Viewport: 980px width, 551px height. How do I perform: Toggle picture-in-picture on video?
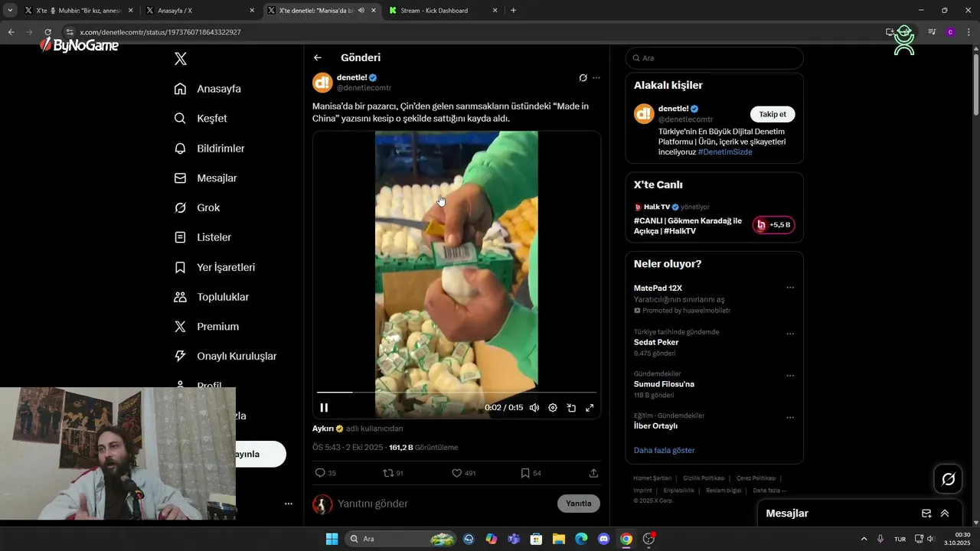(571, 408)
